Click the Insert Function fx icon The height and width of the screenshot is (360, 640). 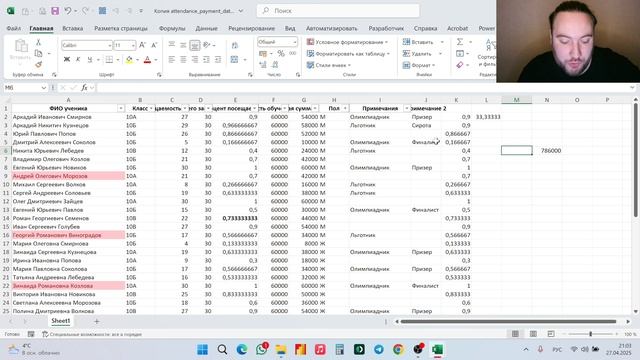click(84, 88)
